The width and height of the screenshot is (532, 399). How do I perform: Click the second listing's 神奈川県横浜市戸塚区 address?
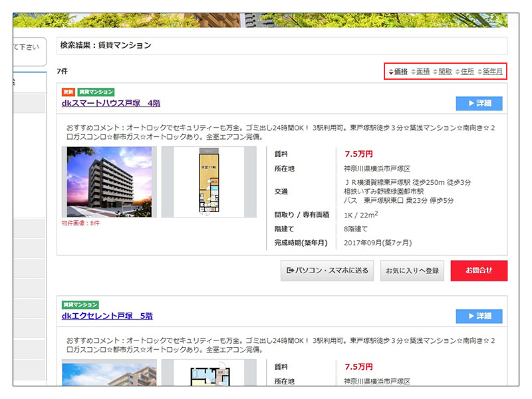coord(377,381)
